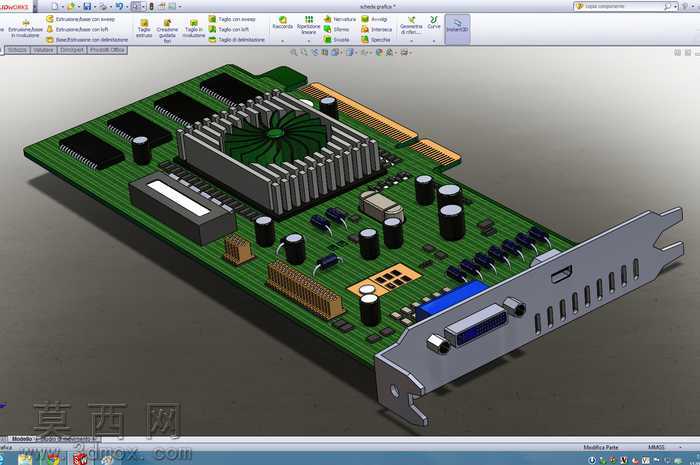Switch to the Prodotti Office tab
The height and width of the screenshot is (465, 700).
[107, 50]
